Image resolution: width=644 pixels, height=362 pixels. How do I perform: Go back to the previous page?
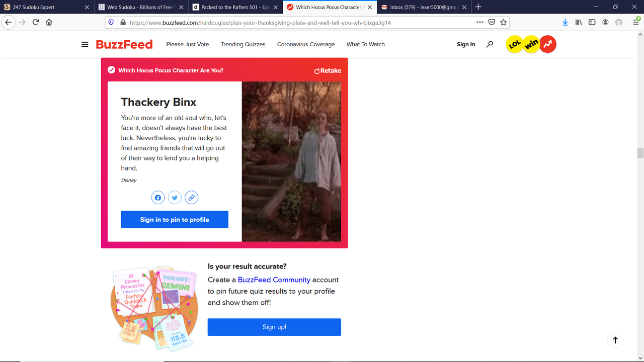(8, 22)
